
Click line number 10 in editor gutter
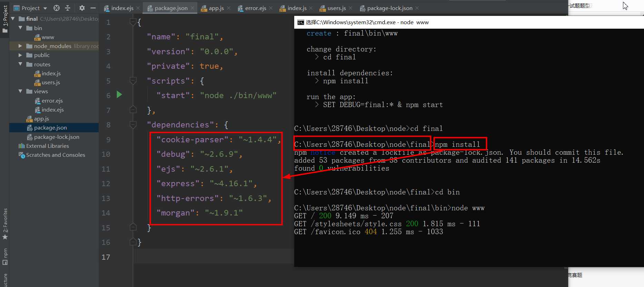(x=106, y=154)
